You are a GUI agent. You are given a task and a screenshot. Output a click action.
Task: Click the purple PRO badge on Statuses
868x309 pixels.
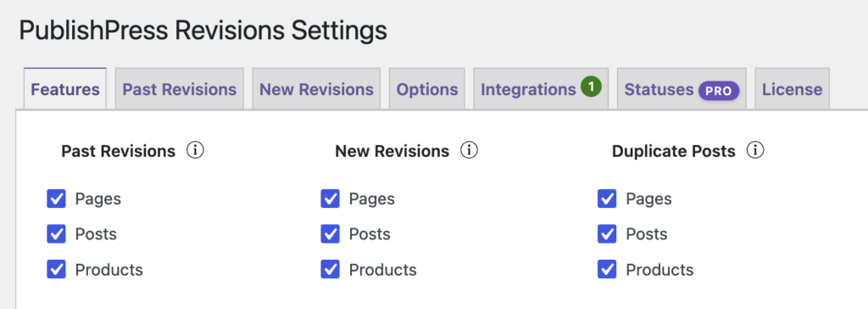719,91
